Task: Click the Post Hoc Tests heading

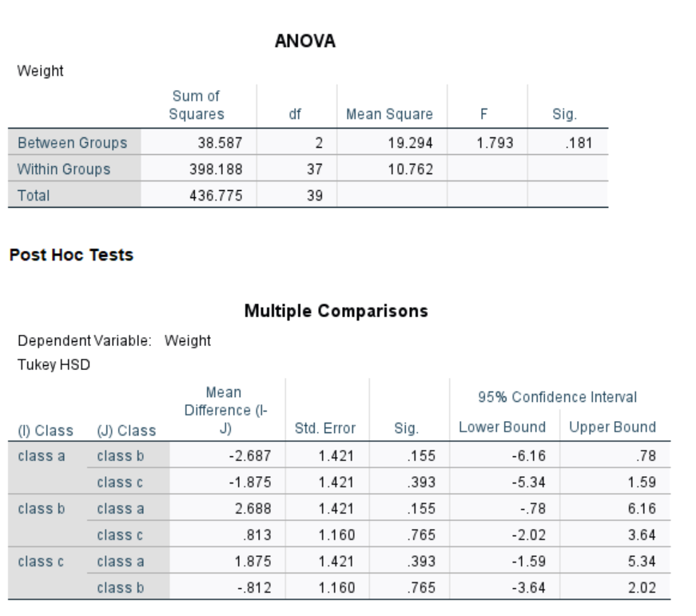Action: 71,256
